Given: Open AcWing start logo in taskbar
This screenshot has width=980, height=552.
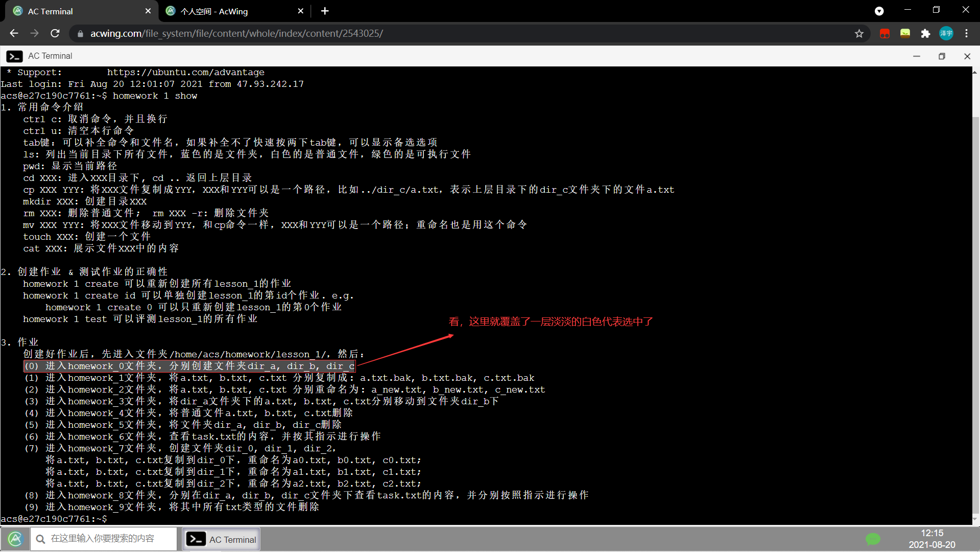Looking at the screenshot, I should pos(15,539).
